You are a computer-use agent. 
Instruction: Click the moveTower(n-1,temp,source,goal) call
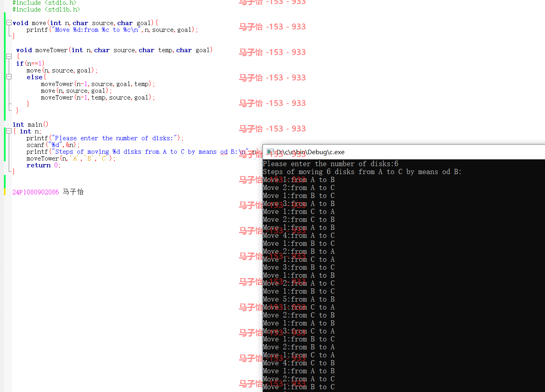coord(98,98)
